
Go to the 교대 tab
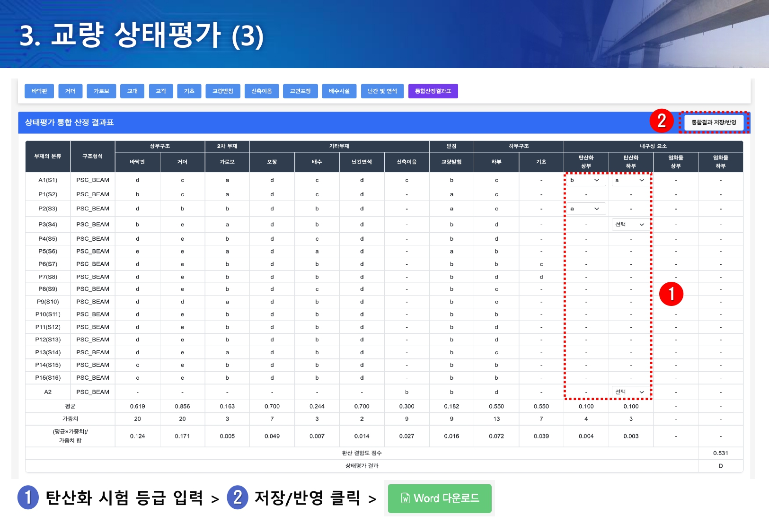(133, 91)
